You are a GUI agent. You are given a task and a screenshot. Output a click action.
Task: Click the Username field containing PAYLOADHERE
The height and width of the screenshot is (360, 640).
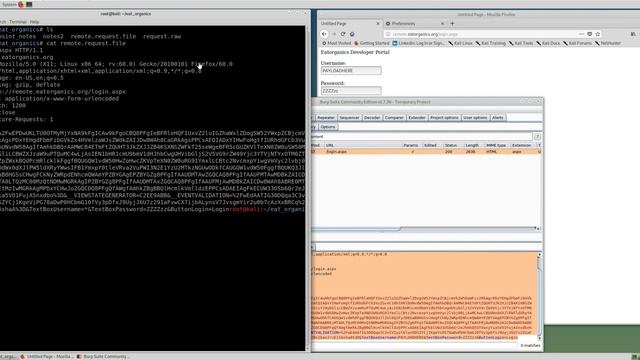(351, 71)
